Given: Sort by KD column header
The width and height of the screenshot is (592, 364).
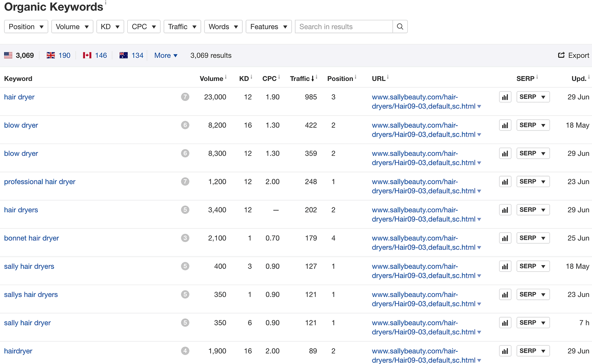Looking at the screenshot, I should 244,78.
